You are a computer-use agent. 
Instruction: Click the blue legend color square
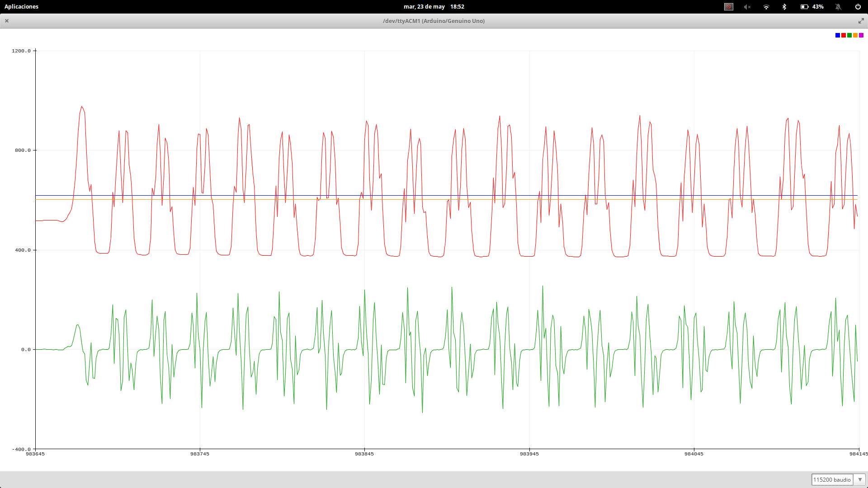tap(838, 35)
